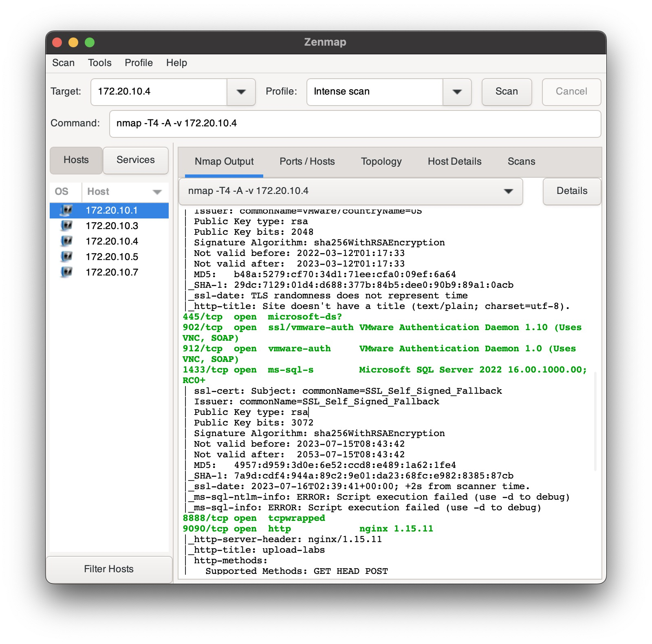
Task: Click the Filter Hosts button
Action: [109, 569]
